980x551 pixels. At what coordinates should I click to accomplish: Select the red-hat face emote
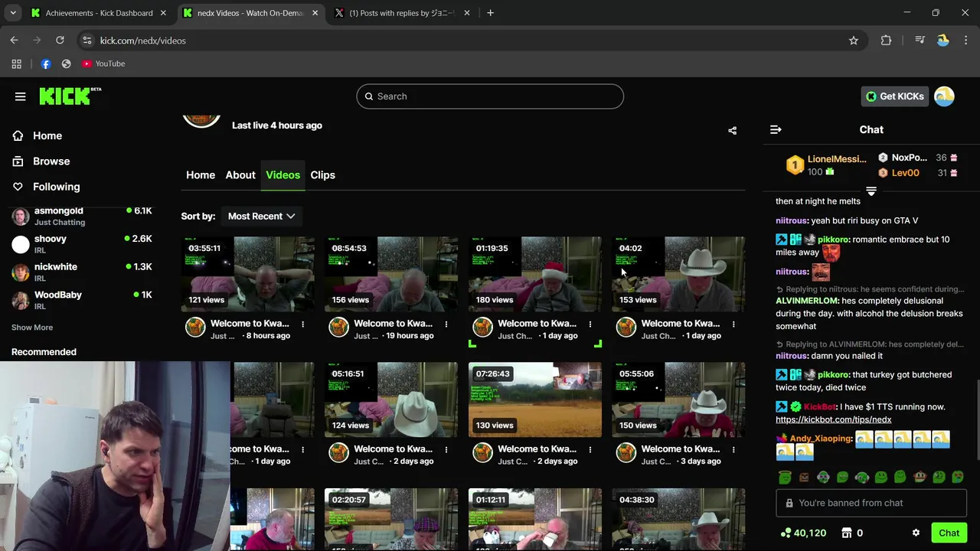[920, 478]
